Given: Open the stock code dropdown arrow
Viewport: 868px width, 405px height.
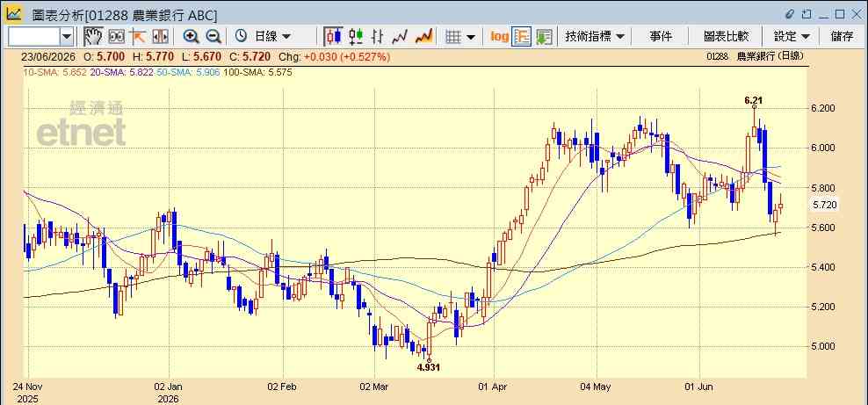Looking at the screenshot, I should (x=67, y=37).
